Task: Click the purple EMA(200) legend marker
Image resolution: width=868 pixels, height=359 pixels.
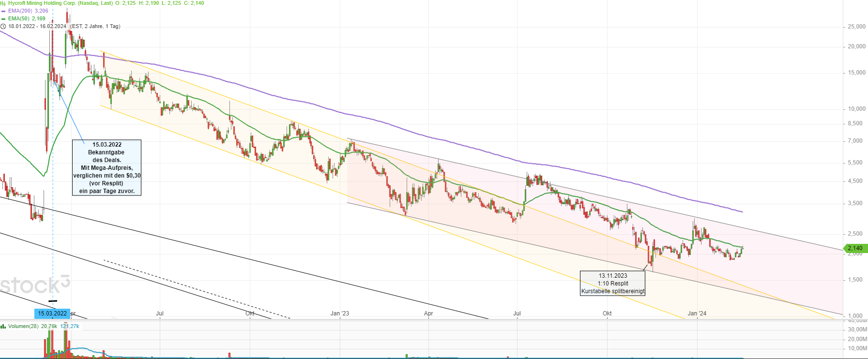Action: [x=3, y=11]
